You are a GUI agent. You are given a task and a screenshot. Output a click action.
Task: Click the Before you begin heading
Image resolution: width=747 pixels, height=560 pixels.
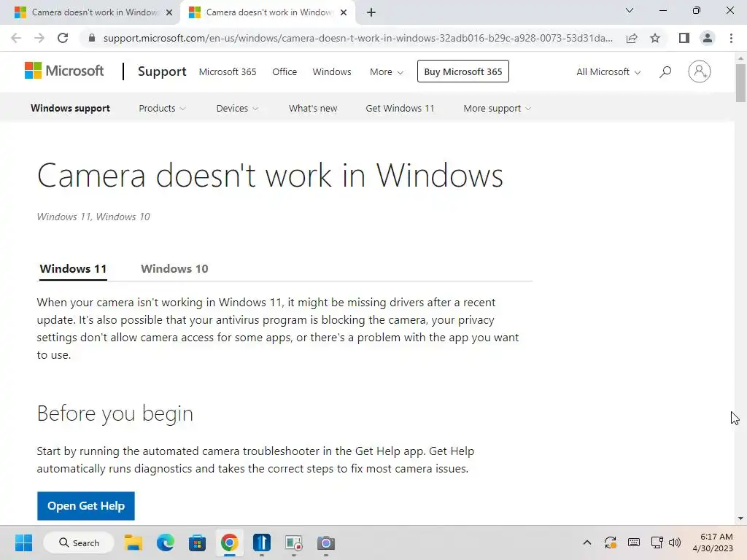click(x=115, y=413)
